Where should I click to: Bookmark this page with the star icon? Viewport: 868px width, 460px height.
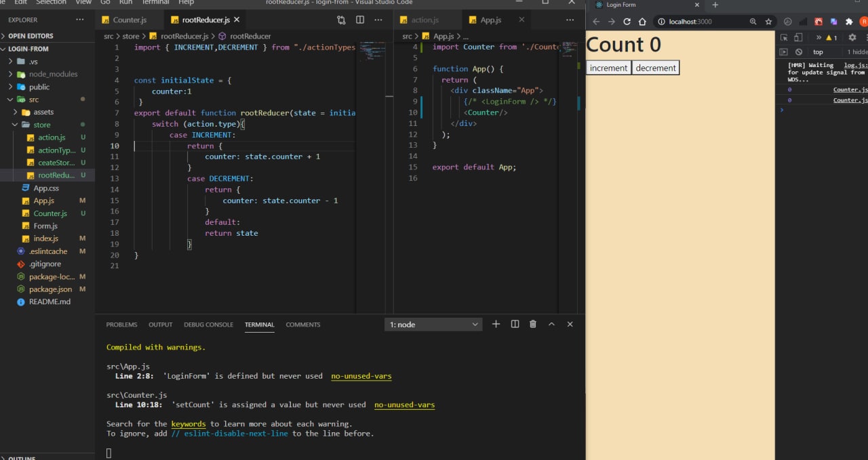point(768,22)
